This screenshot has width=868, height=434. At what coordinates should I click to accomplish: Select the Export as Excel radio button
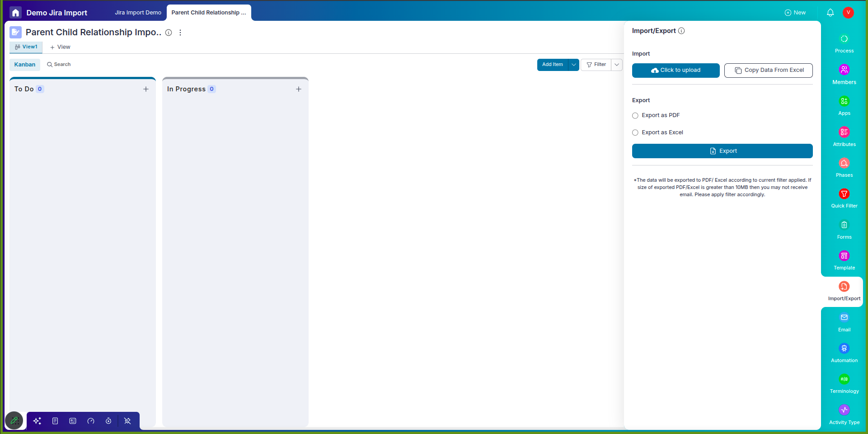pos(635,133)
